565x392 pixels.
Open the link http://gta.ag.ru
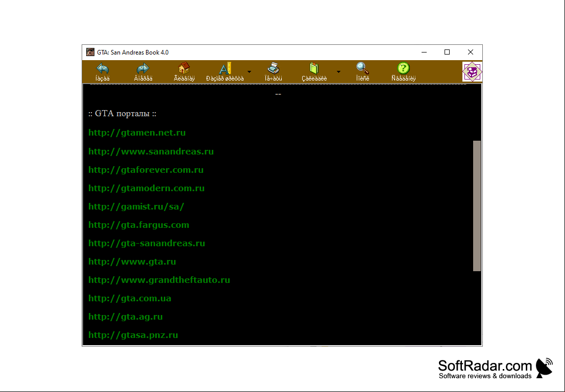click(126, 317)
